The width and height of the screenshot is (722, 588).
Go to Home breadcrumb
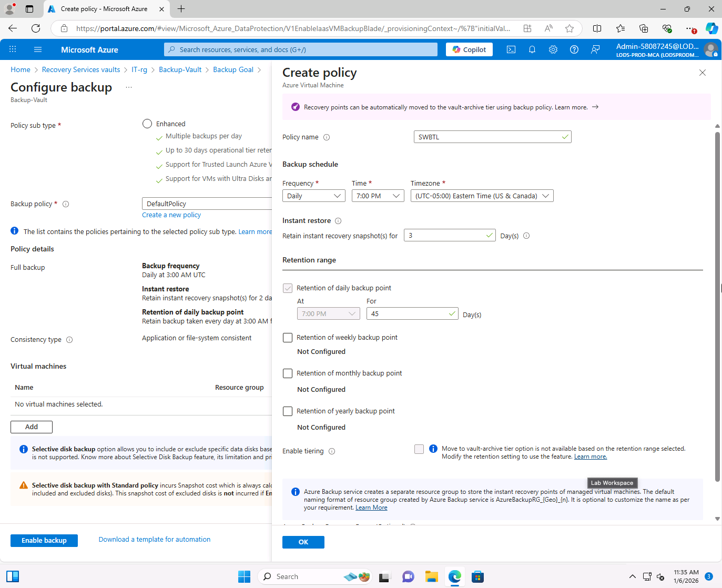pos(21,70)
